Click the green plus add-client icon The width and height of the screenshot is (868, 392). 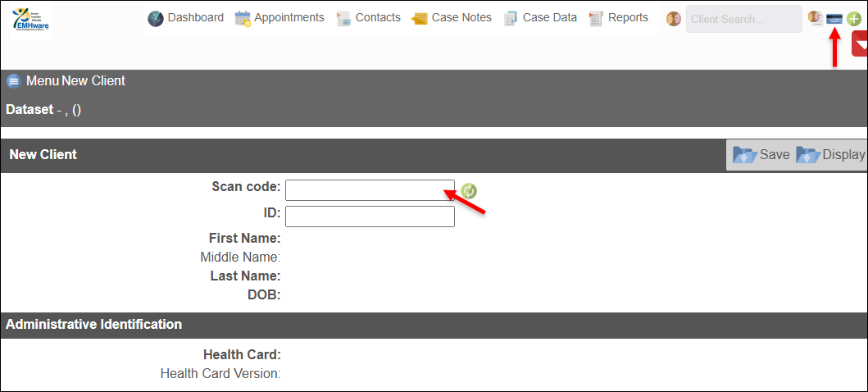854,18
